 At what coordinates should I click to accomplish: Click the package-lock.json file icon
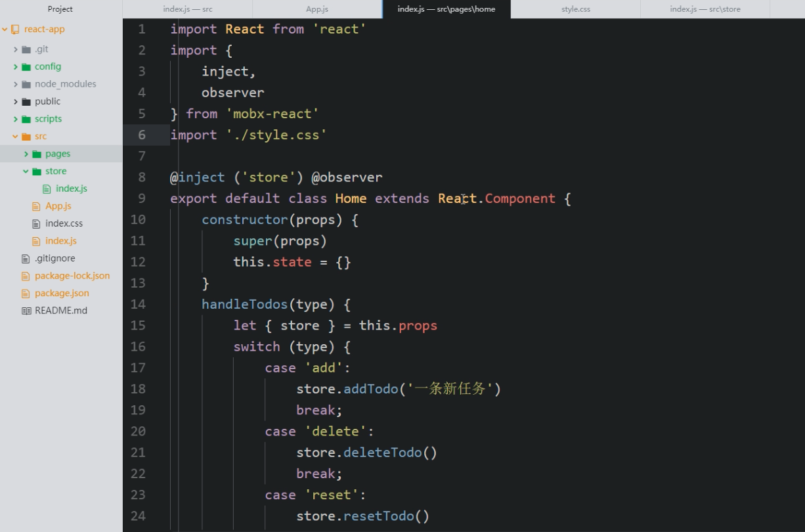coord(26,276)
